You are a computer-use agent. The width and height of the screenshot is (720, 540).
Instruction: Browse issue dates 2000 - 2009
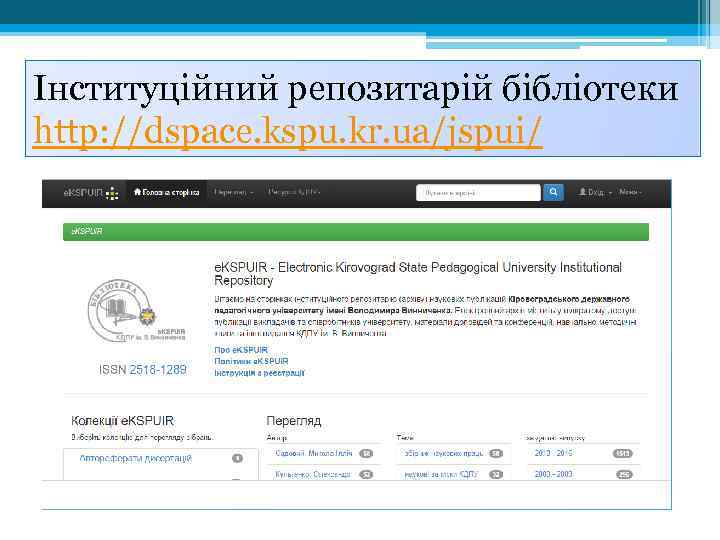click(x=553, y=474)
